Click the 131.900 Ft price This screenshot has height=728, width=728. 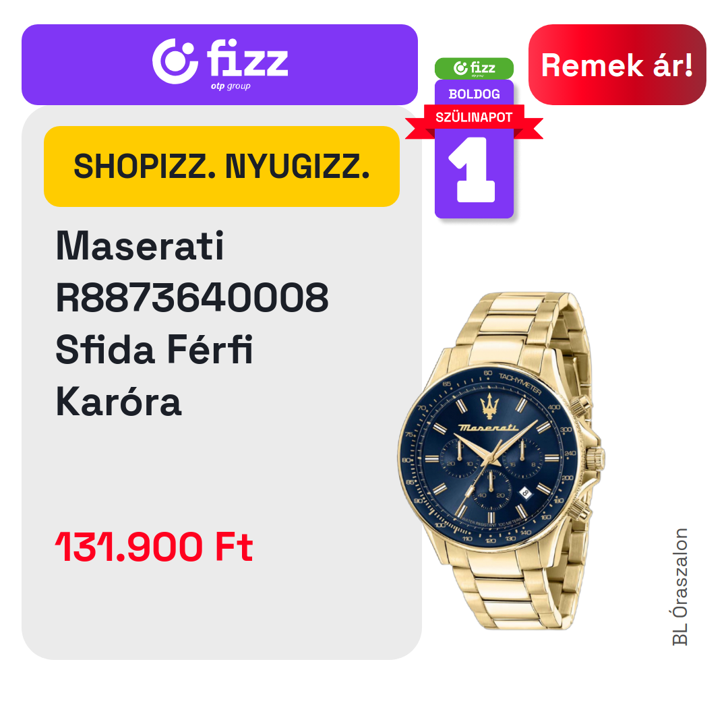pos(154,547)
